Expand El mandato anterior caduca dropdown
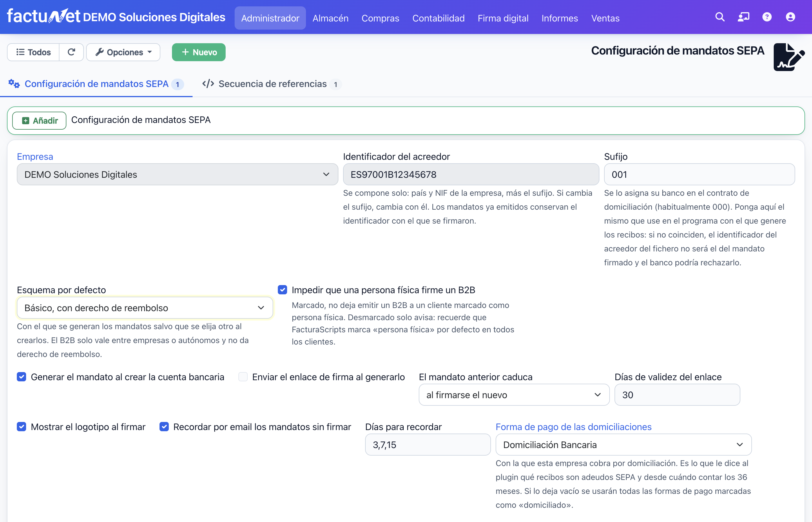 pyautogui.click(x=514, y=395)
